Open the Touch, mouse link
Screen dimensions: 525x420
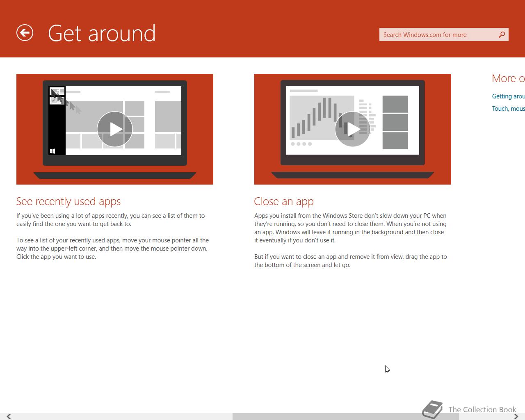509,109
